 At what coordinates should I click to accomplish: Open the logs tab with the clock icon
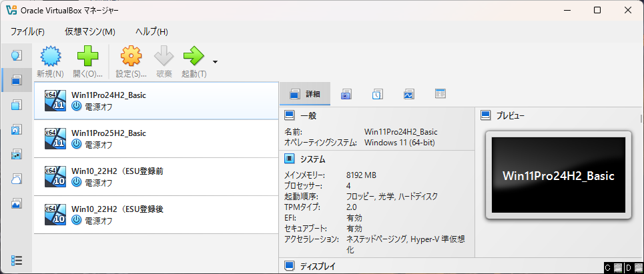(378, 95)
